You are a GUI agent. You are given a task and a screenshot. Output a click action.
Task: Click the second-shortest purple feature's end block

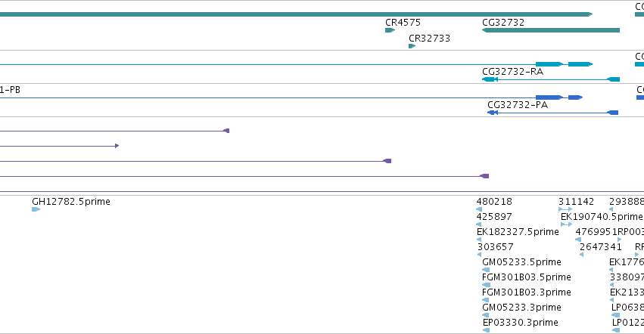(x=226, y=131)
